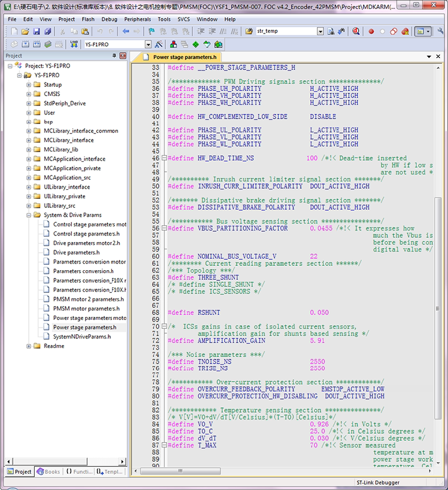Toggle the Project panel auto-hide pin
This screenshot has height=490, width=448.
point(114,56)
